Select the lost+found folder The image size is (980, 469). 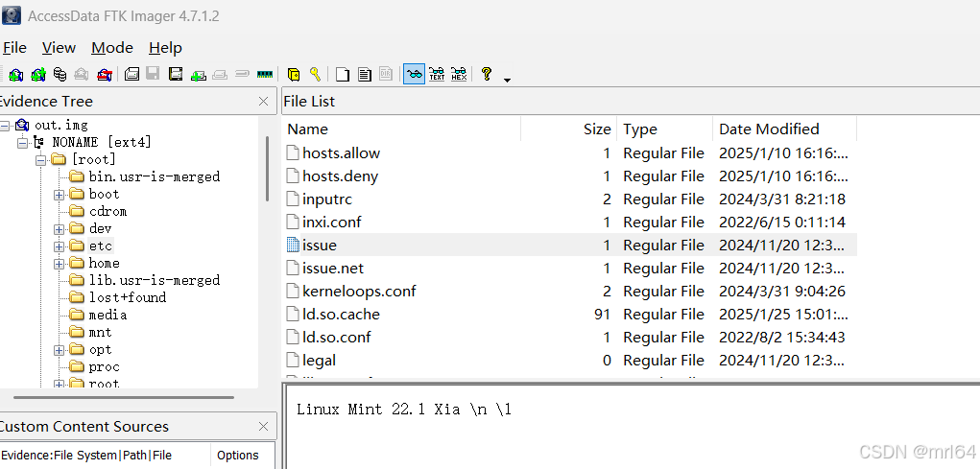(x=128, y=298)
